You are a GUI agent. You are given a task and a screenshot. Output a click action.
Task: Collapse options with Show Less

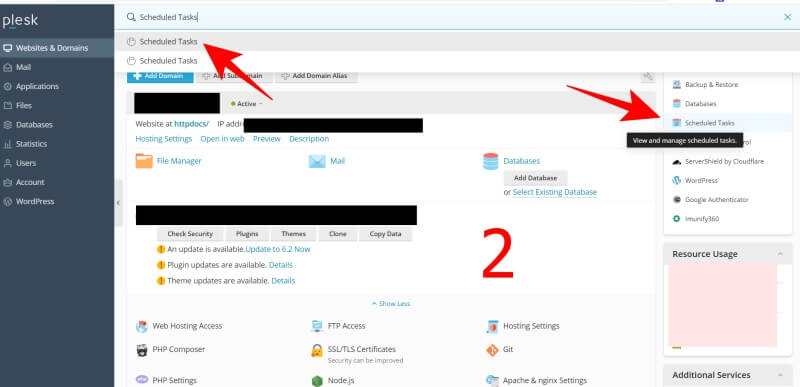tap(391, 303)
